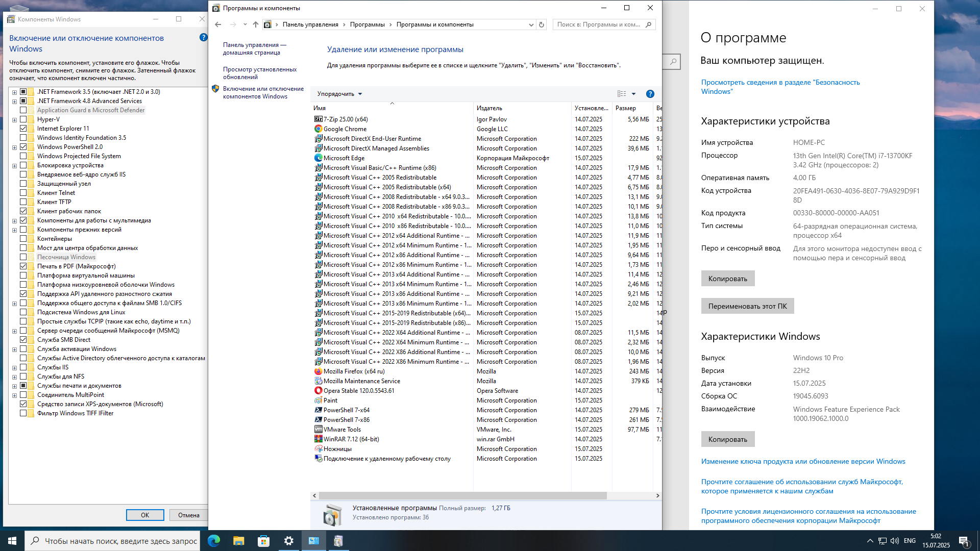
Task: Select the Google Chrome icon in the list
Action: pos(318,129)
